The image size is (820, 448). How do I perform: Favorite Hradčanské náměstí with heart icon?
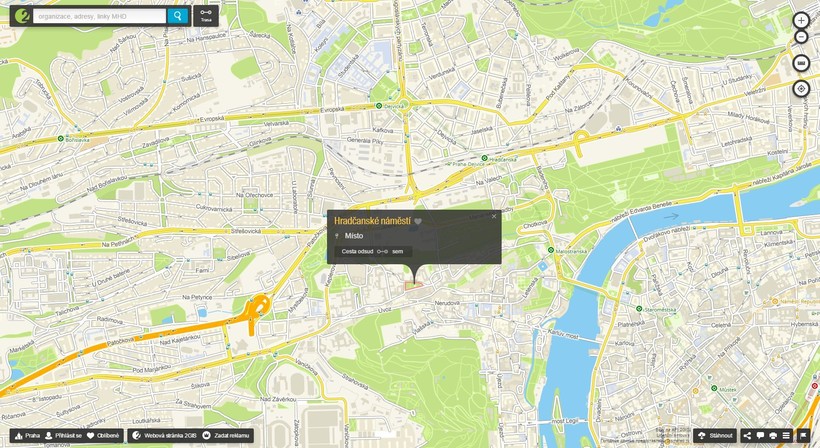pyautogui.click(x=419, y=221)
